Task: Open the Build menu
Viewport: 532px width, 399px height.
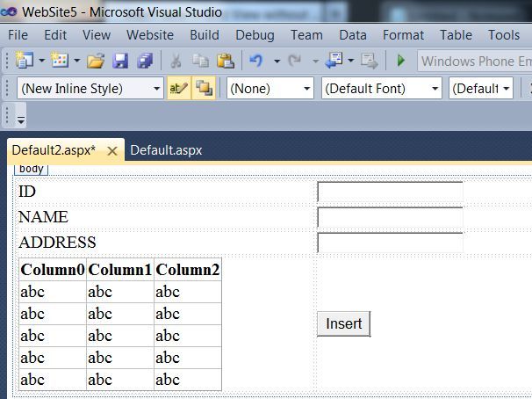Action: click(x=205, y=35)
